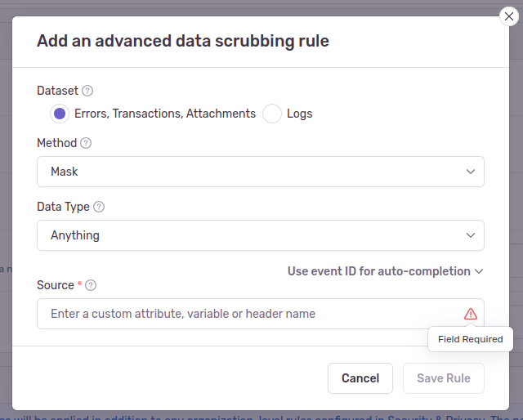Screen dimensions: 523x420
Task: Click the Source field label
Action: click(x=56, y=285)
